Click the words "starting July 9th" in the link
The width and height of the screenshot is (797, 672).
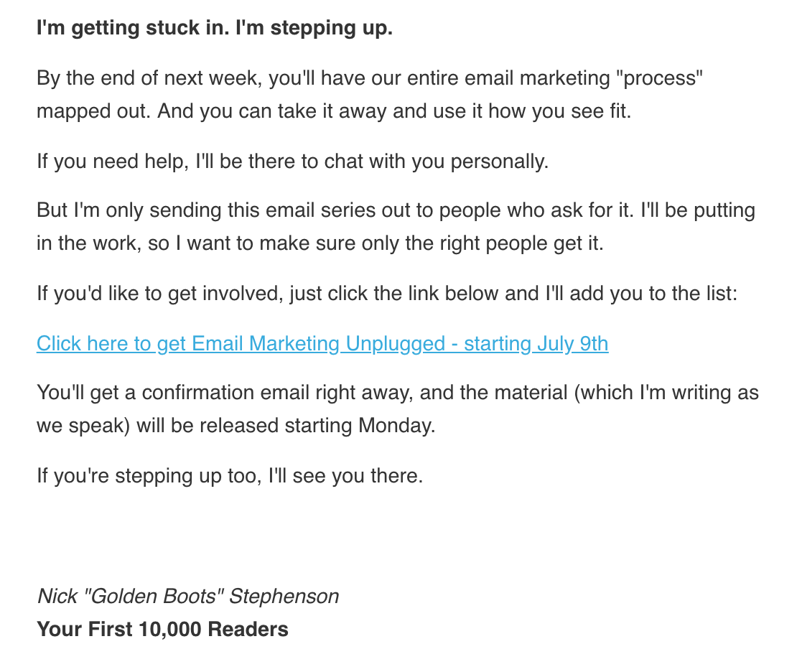pyautogui.click(x=536, y=344)
